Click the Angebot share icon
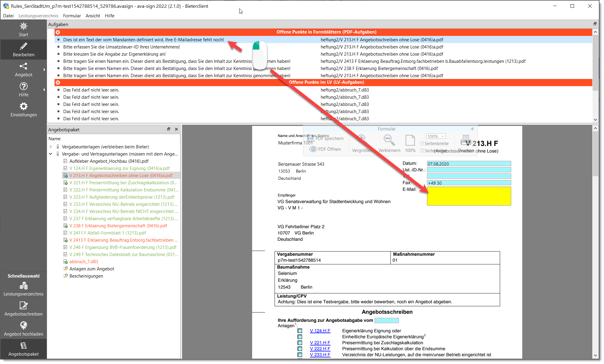Screen dimensions: 604x364 23,66
